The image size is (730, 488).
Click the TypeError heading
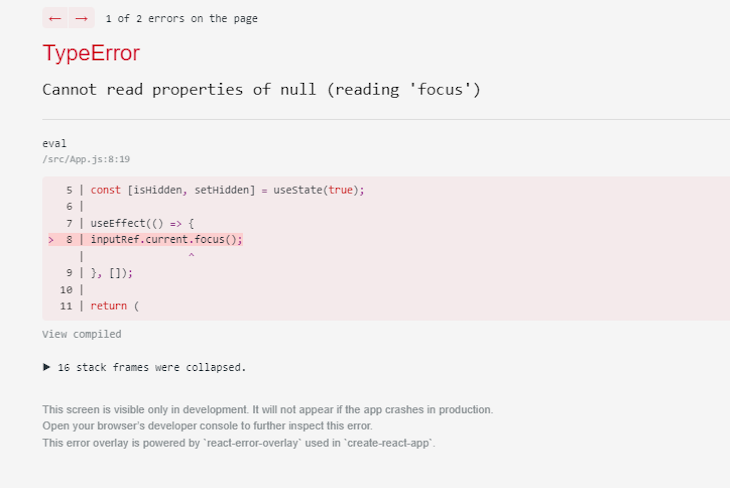pos(91,53)
